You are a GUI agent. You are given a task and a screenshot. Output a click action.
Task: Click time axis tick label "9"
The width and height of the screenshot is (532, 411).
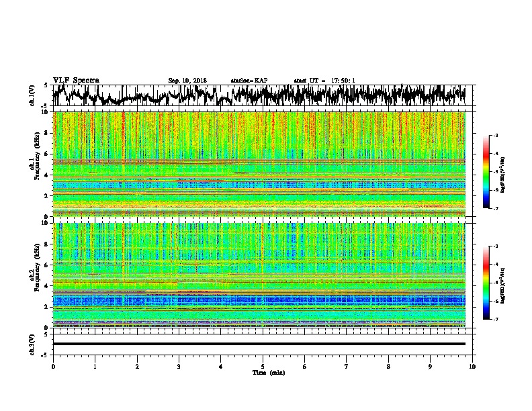tap(430, 367)
